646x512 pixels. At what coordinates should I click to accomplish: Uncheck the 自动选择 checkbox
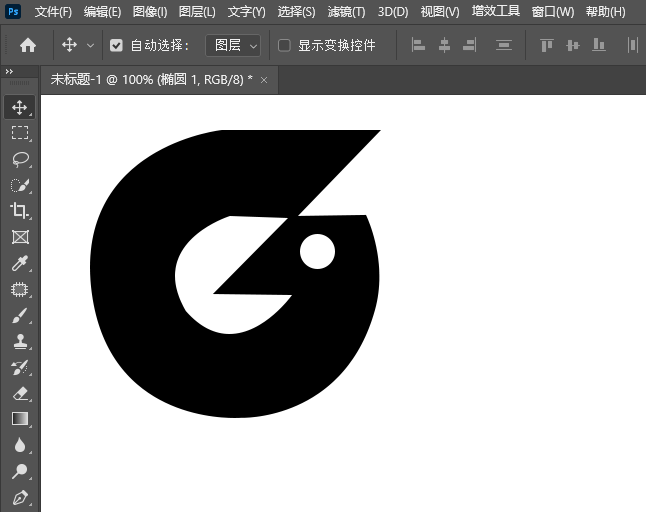click(x=116, y=45)
